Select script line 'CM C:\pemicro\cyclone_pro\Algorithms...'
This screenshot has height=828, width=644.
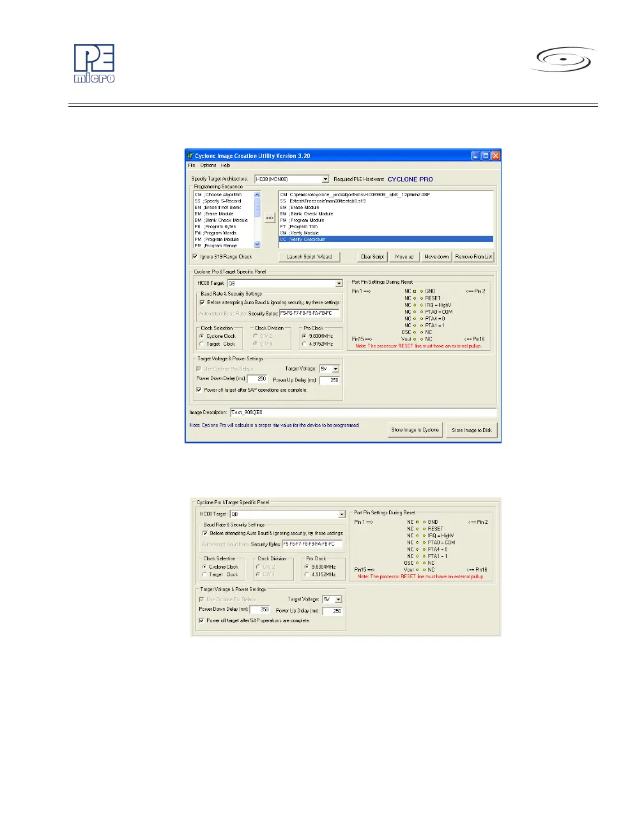pyautogui.click(x=386, y=195)
